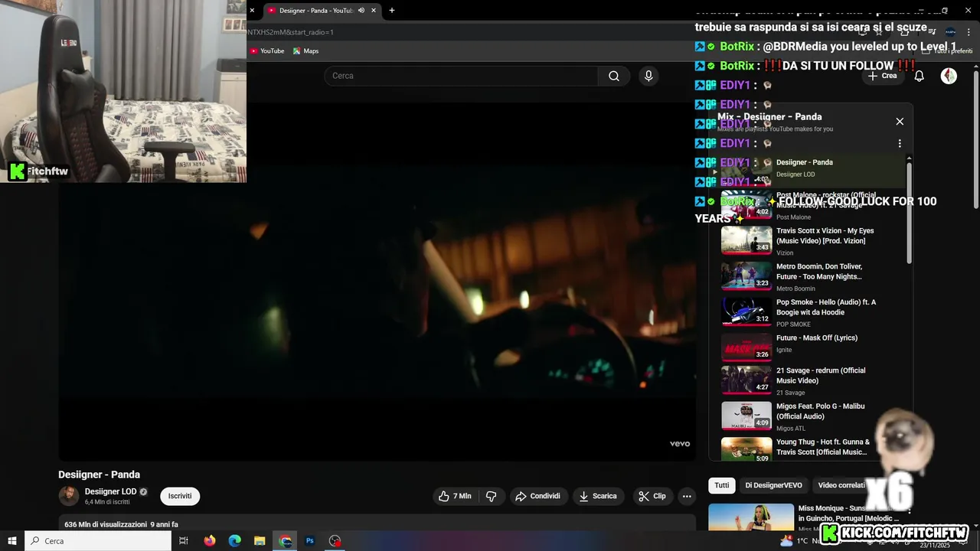This screenshot has height=551, width=980.
Task: Like the video (7 Mln thumbs up)
Action: 455,496
